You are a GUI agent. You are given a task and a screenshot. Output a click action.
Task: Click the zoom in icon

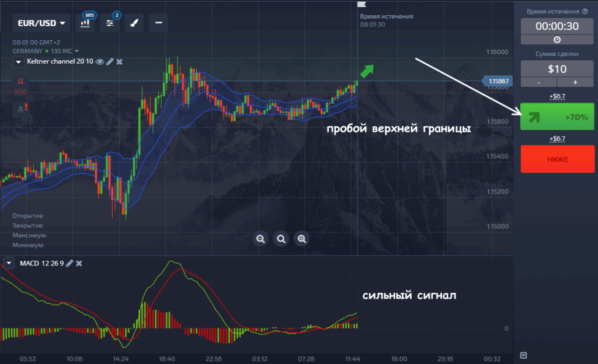[301, 239]
